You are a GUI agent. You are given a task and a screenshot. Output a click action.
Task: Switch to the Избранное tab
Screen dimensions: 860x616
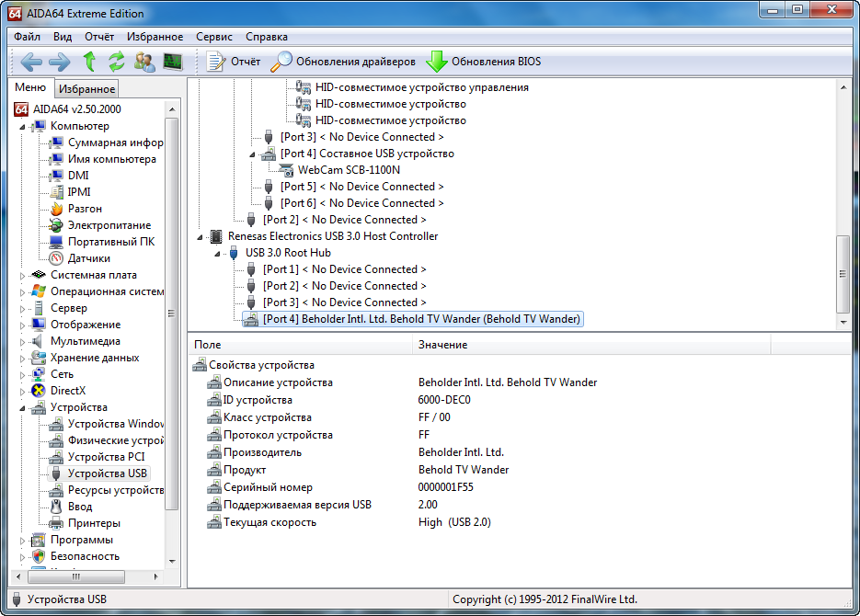[86, 89]
